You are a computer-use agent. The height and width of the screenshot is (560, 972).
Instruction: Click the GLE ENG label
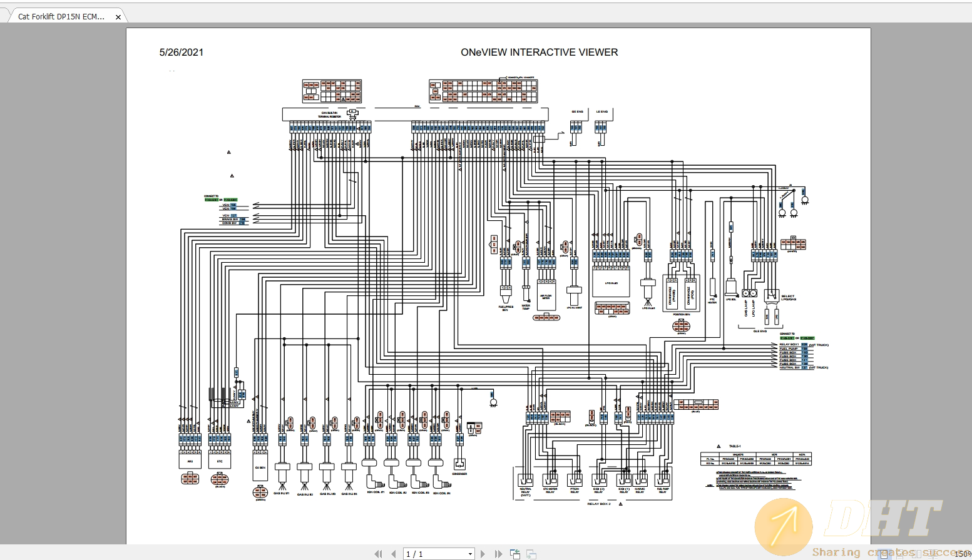[760, 332]
